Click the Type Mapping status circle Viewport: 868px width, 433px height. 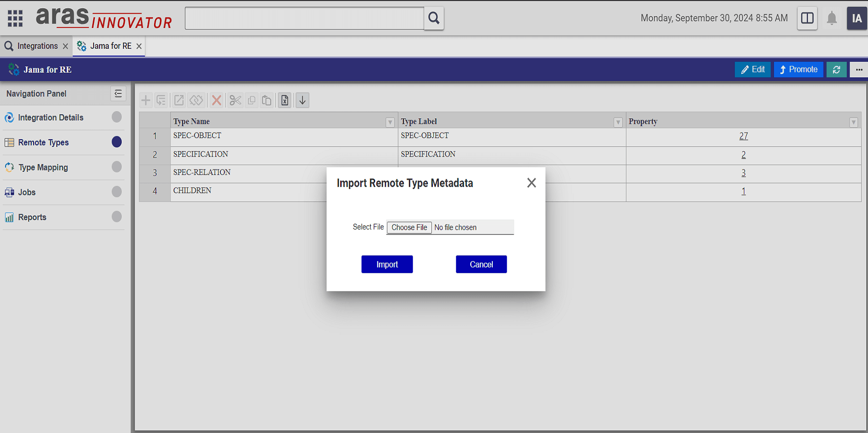click(x=117, y=167)
